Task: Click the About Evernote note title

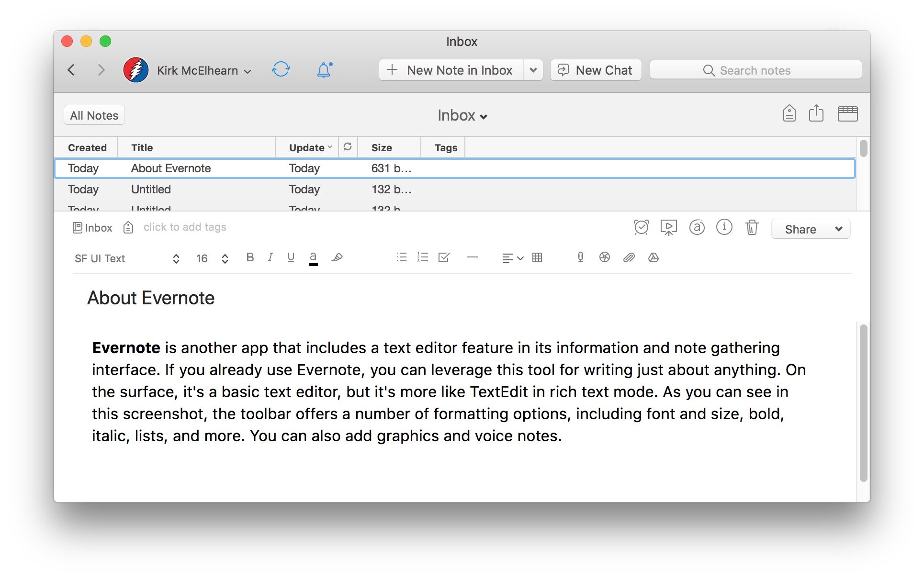Action: click(x=151, y=298)
